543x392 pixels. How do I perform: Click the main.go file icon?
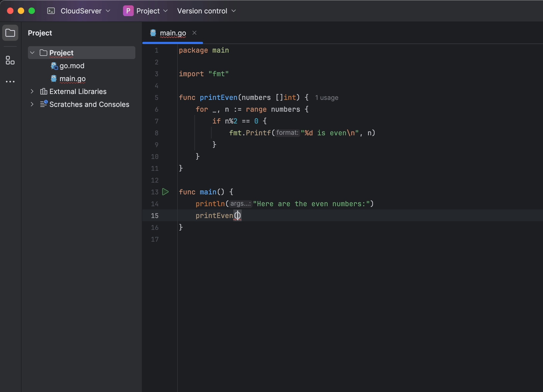[53, 78]
